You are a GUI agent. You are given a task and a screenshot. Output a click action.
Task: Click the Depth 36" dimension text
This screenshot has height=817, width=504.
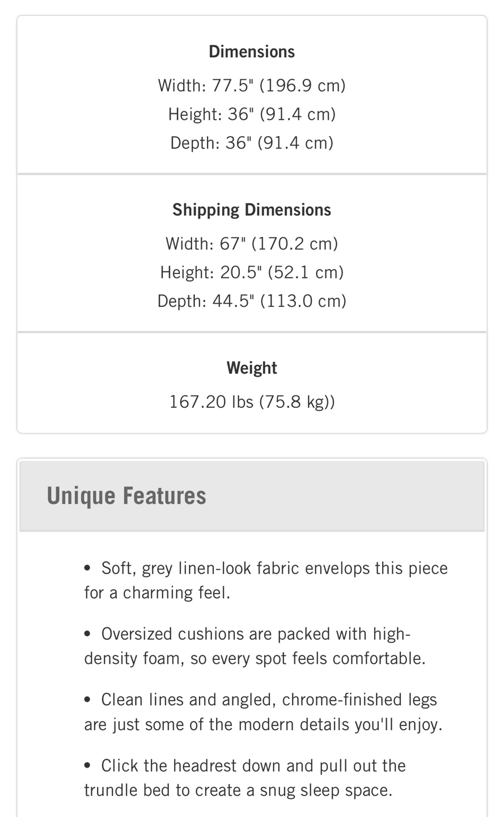[x=252, y=142]
